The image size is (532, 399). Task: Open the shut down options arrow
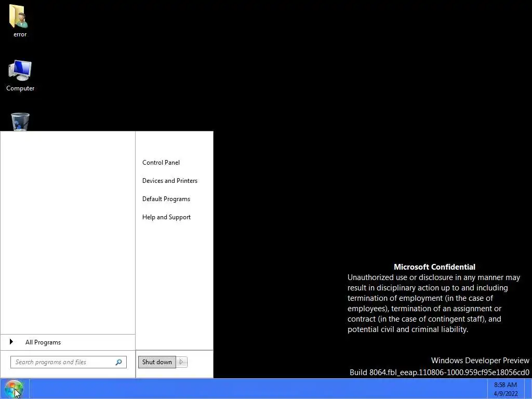(x=181, y=362)
